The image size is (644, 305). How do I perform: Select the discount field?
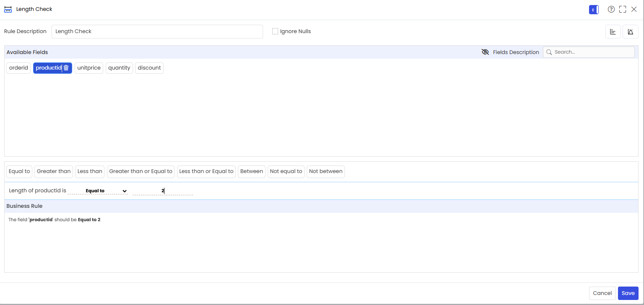[149, 68]
